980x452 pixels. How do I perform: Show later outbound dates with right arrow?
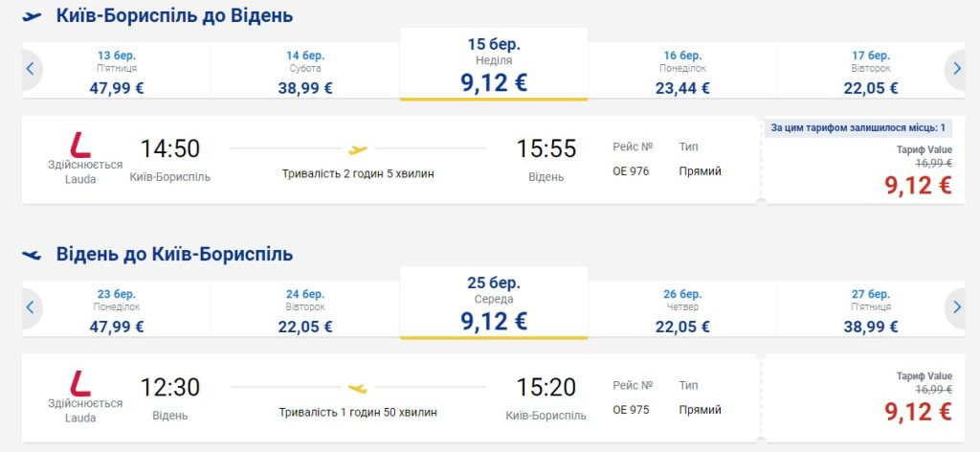956,68
